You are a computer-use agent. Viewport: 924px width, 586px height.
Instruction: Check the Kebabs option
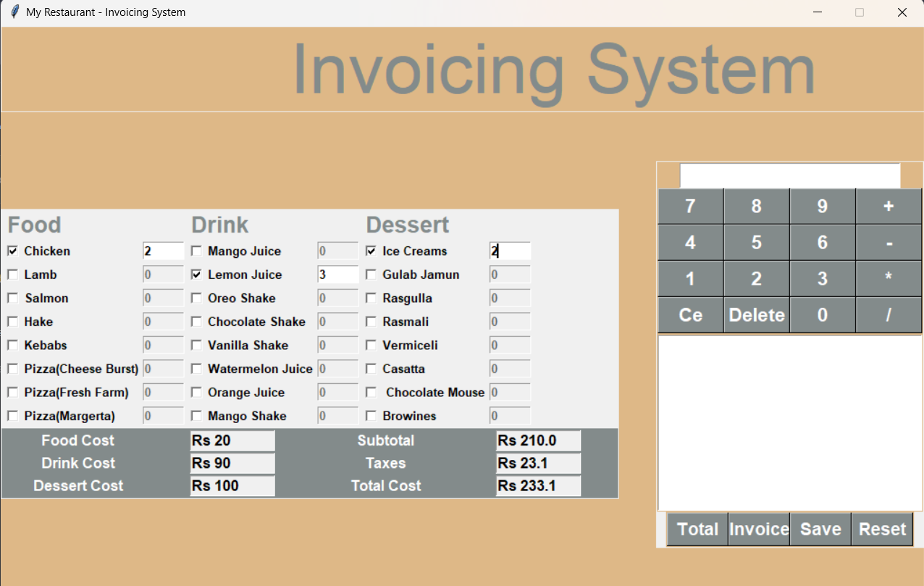tap(12, 346)
